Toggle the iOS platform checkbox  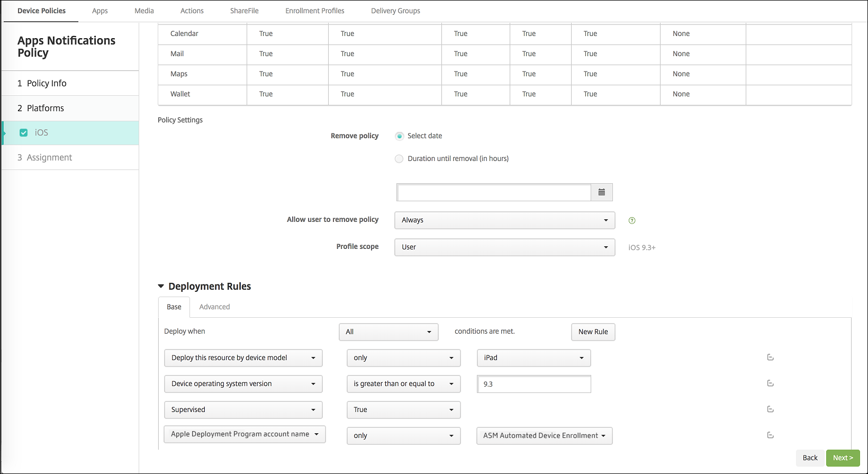click(x=24, y=133)
